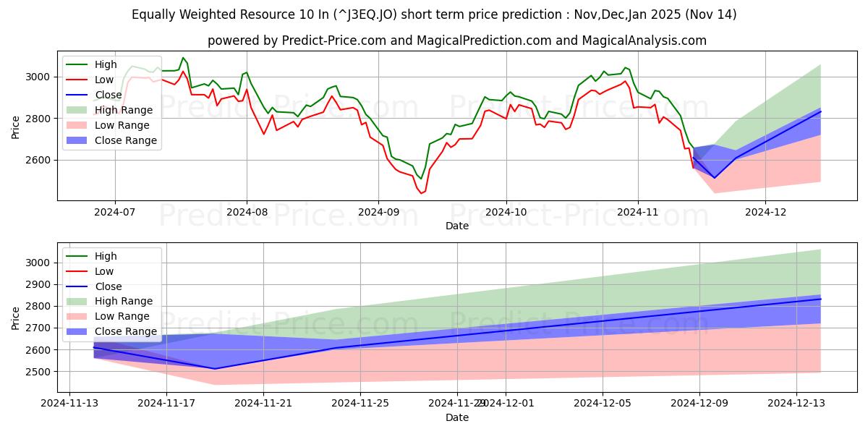The height and width of the screenshot is (434, 868).
Task: Click the Close label in the bottom legend
Action: tap(109, 286)
